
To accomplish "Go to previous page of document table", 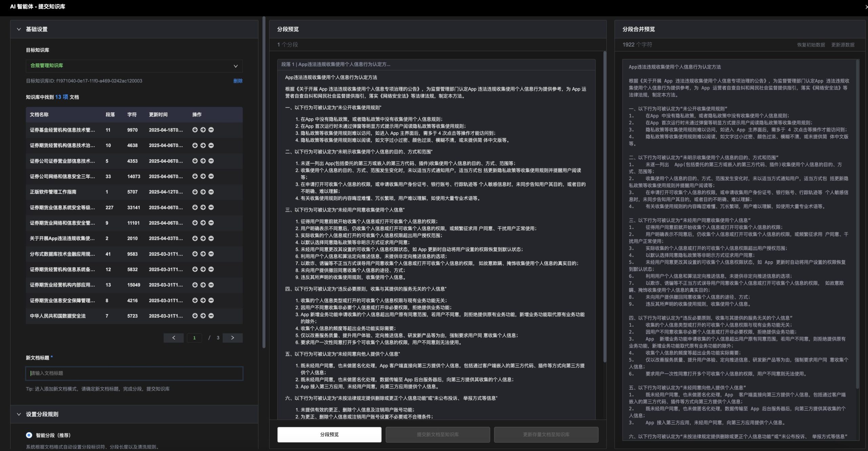I will [x=174, y=338].
